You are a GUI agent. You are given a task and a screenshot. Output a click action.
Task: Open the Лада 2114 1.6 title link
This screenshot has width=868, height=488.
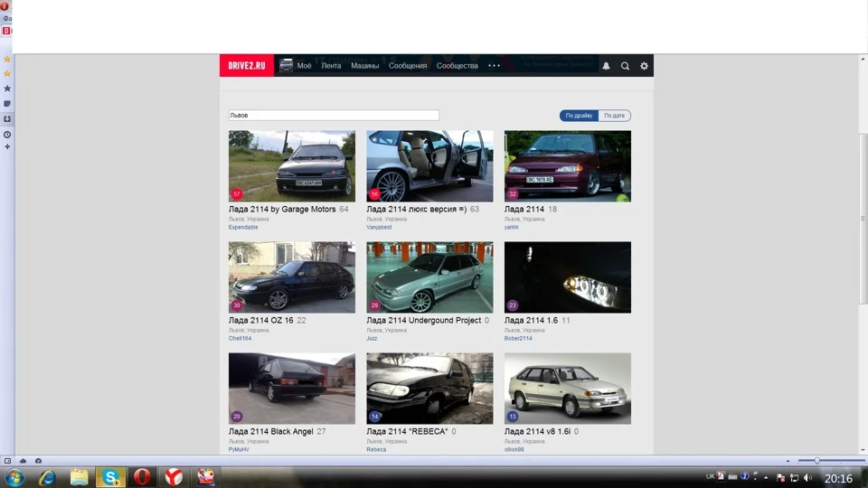click(531, 320)
